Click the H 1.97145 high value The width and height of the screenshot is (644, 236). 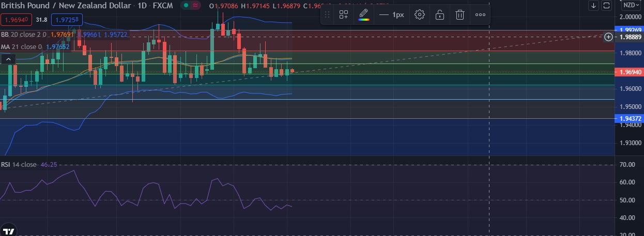click(x=255, y=6)
